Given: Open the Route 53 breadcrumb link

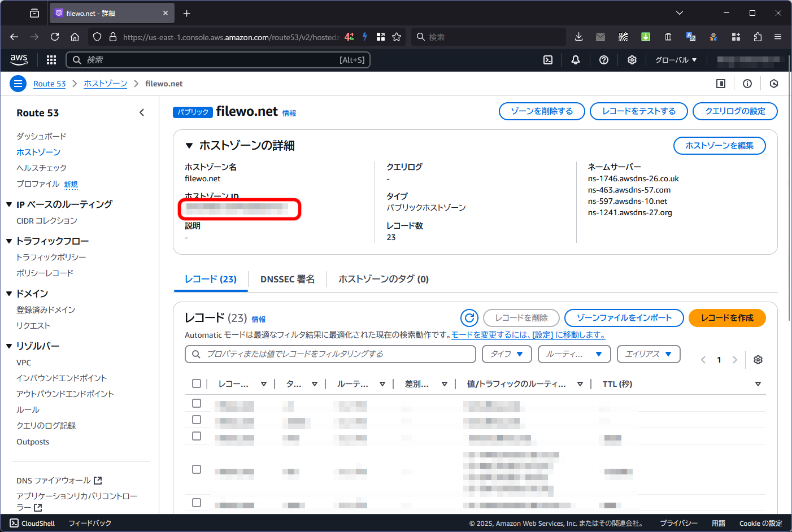Looking at the screenshot, I should tap(49, 84).
